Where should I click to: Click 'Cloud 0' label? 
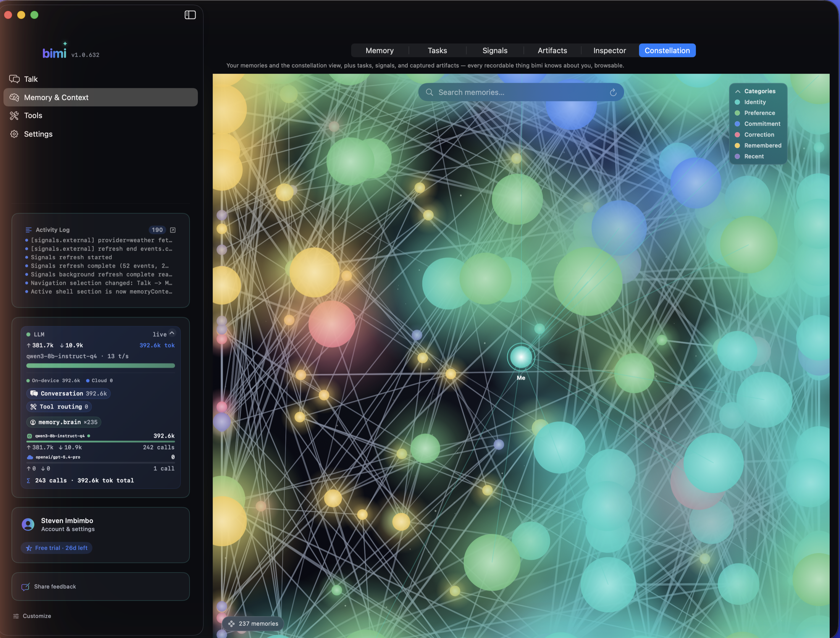pyautogui.click(x=99, y=381)
